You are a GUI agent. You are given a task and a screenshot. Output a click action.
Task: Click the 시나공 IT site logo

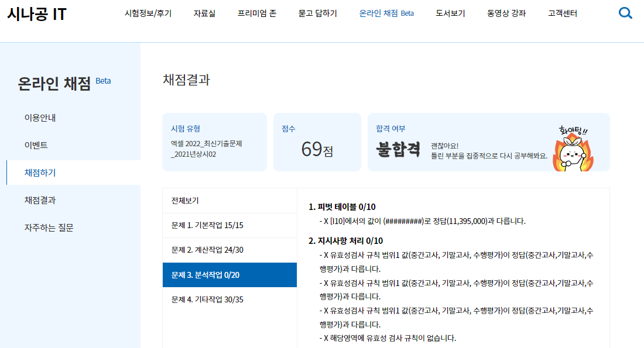(x=37, y=14)
